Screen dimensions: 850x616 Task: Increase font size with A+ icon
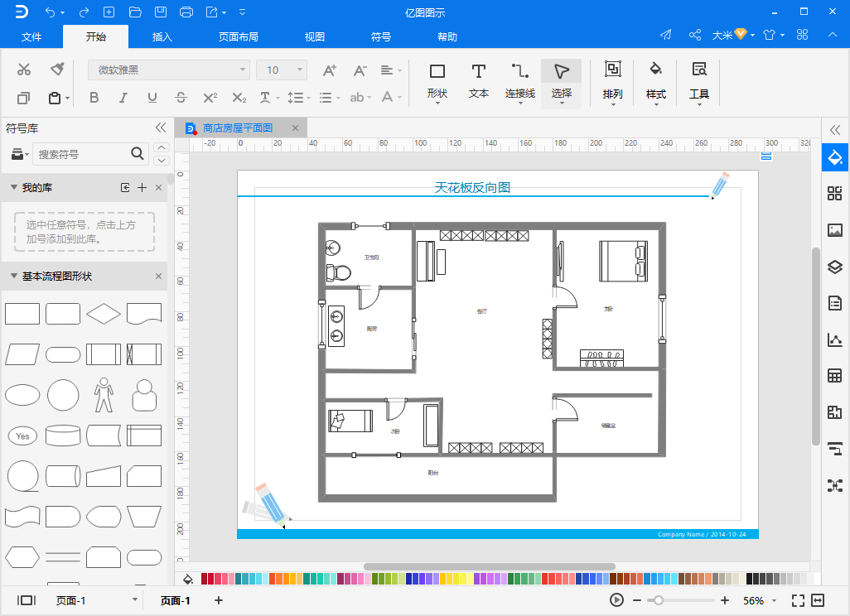pyautogui.click(x=329, y=70)
